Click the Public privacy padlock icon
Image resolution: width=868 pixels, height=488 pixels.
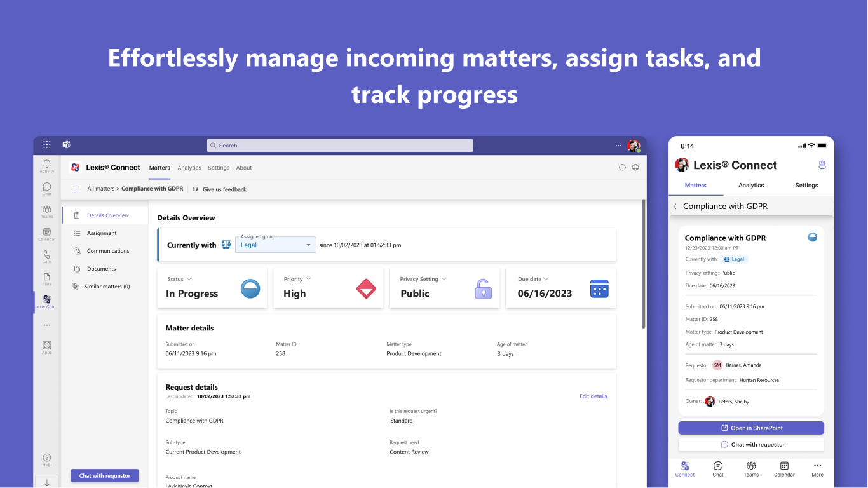pos(484,289)
